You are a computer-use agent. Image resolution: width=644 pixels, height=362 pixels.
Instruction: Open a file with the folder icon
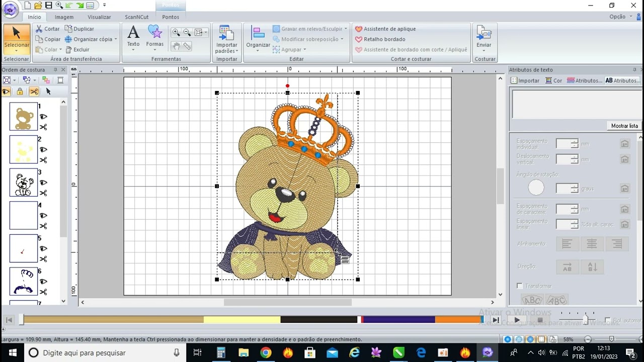[38, 5]
